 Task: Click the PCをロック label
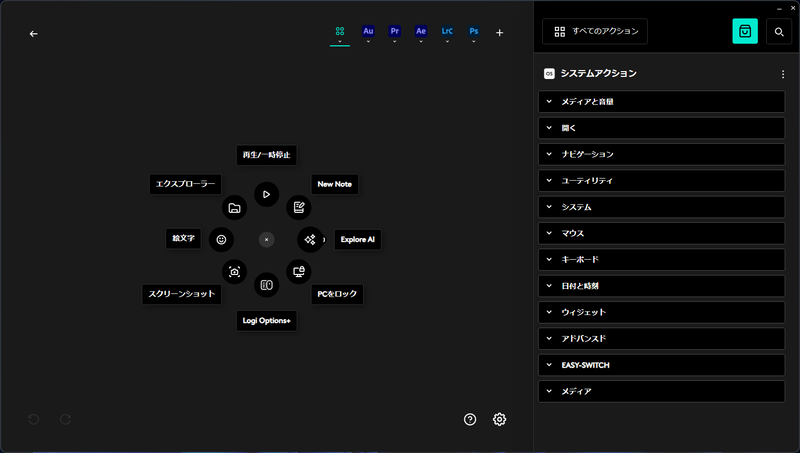click(x=337, y=294)
